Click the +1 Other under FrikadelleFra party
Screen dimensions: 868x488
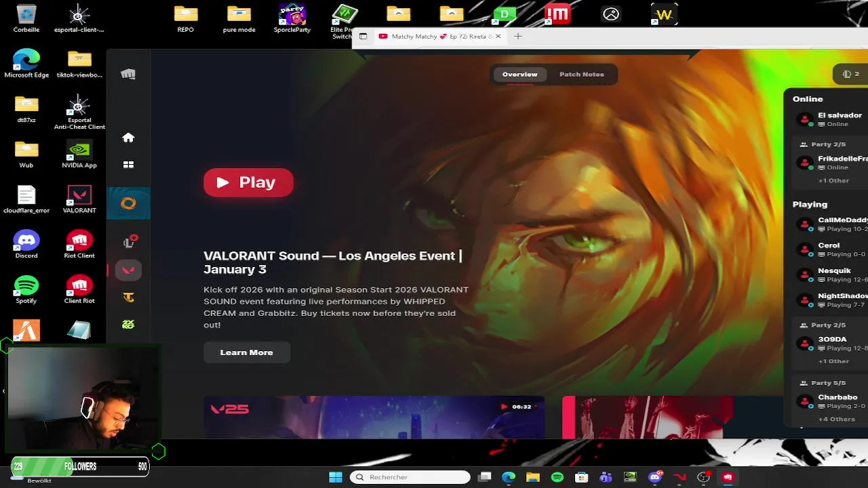pyautogui.click(x=833, y=181)
